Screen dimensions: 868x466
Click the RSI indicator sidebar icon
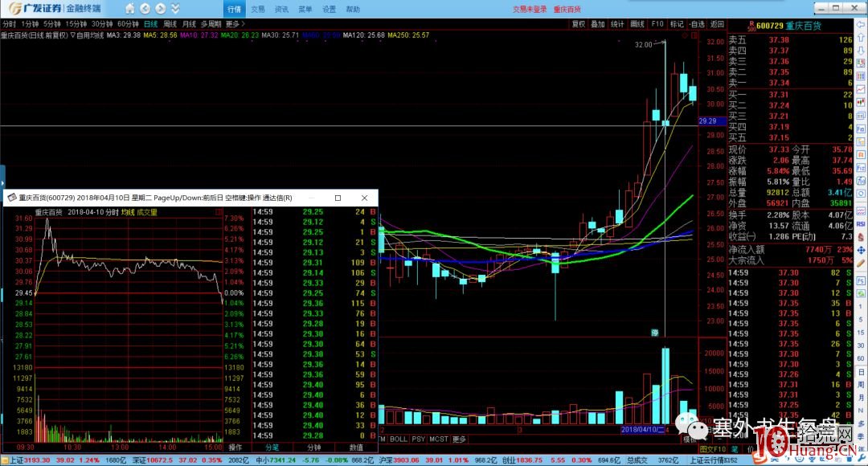(862, 223)
